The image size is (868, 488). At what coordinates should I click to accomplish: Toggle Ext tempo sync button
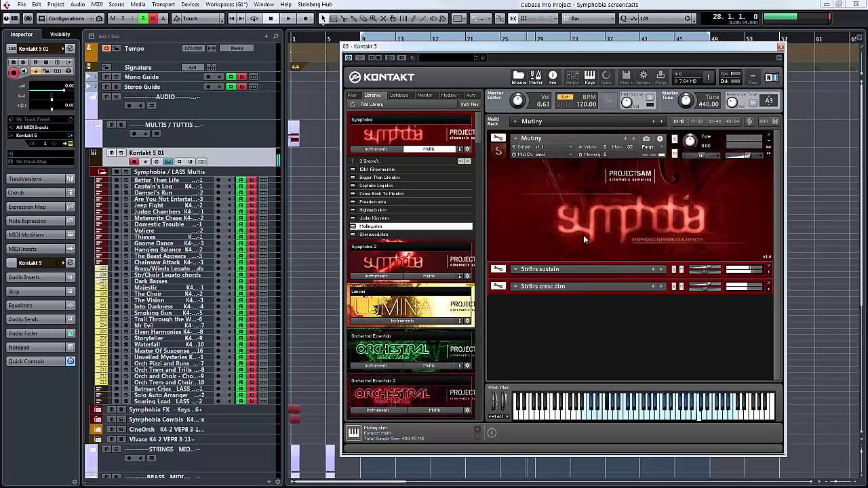565,97
